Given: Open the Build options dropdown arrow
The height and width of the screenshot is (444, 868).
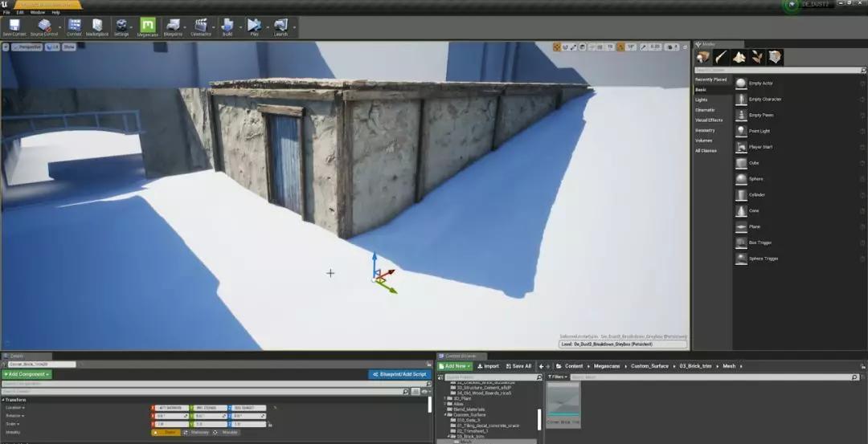Looking at the screenshot, I should click(x=240, y=27).
